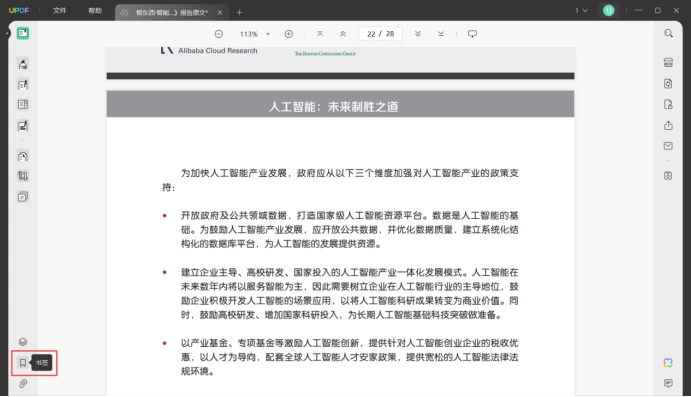Open the Reader mode icon
The width and height of the screenshot is (691, 397).
23,33
